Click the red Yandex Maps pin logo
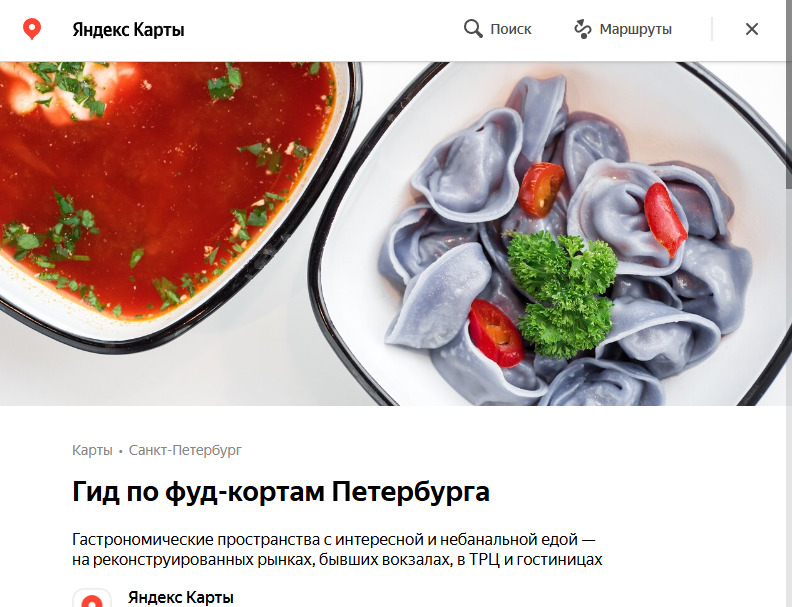792x607 pixels. tap(32, 29)
